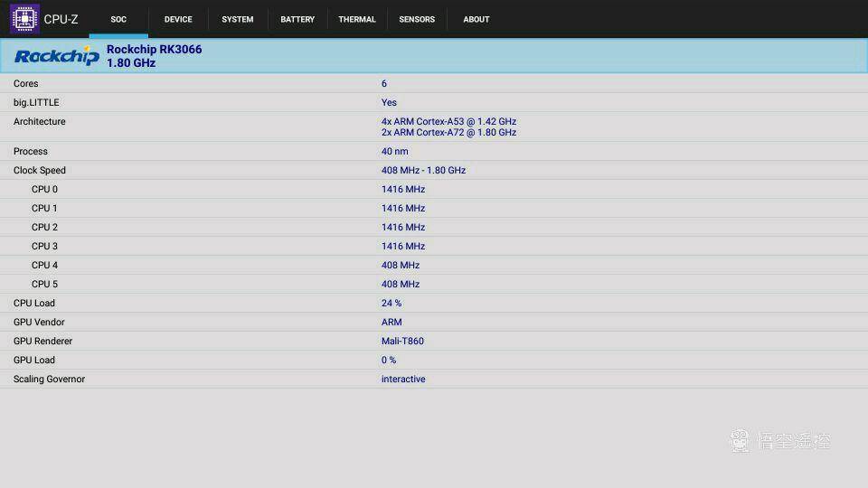Select the CPU 2 row label
868x488 pixels.
(x=44, y=227)
